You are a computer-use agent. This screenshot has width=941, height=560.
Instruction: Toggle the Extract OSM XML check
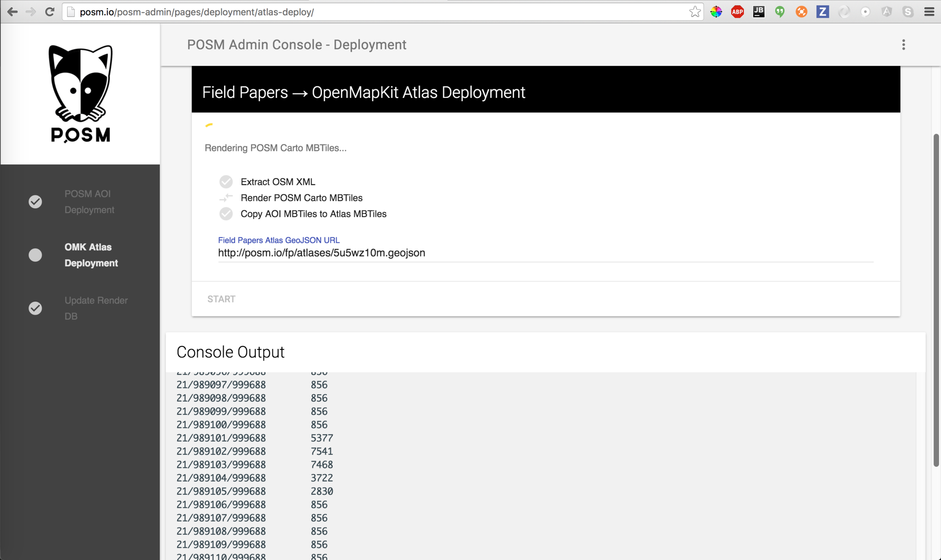point(226,182)
